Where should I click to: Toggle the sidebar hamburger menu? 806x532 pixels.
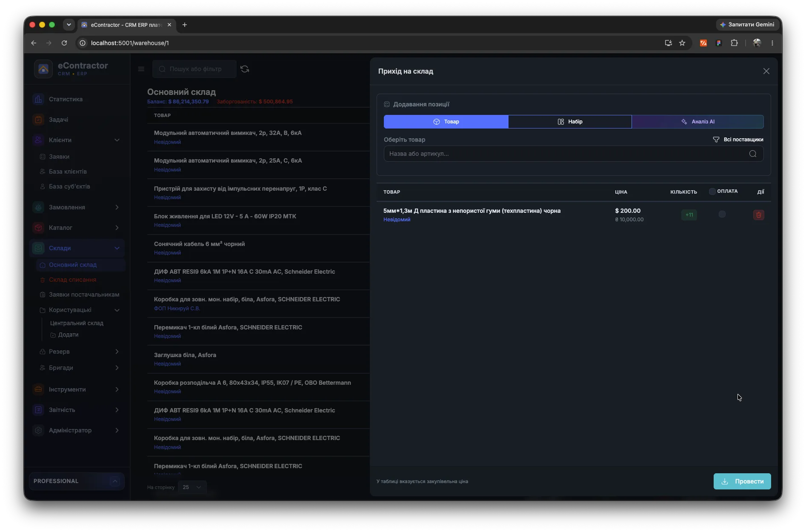tap(141, 69)
